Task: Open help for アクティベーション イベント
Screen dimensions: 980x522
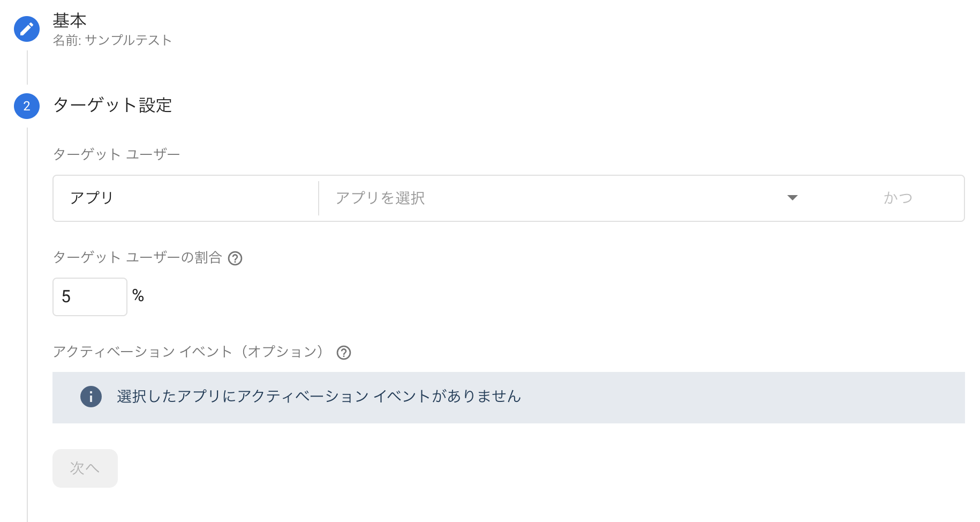Action: point(344,353)
